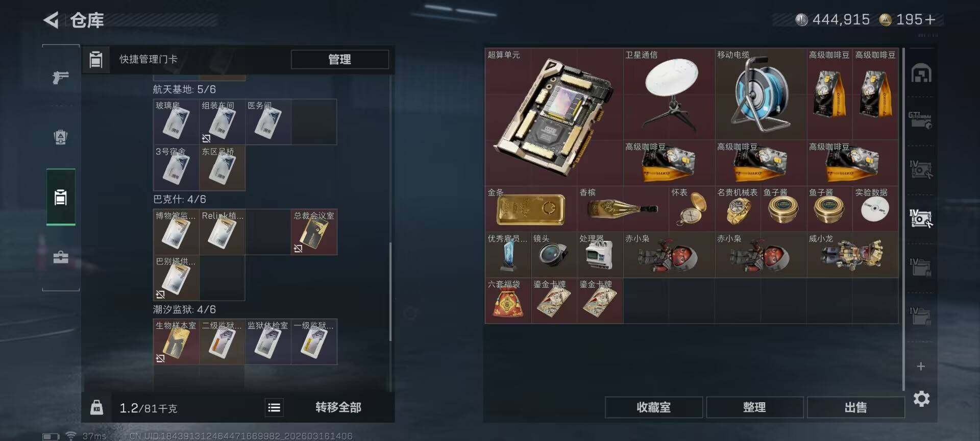Select the 总裁会议室 keycard
The image size is (980, 441).
coord(314,232)
